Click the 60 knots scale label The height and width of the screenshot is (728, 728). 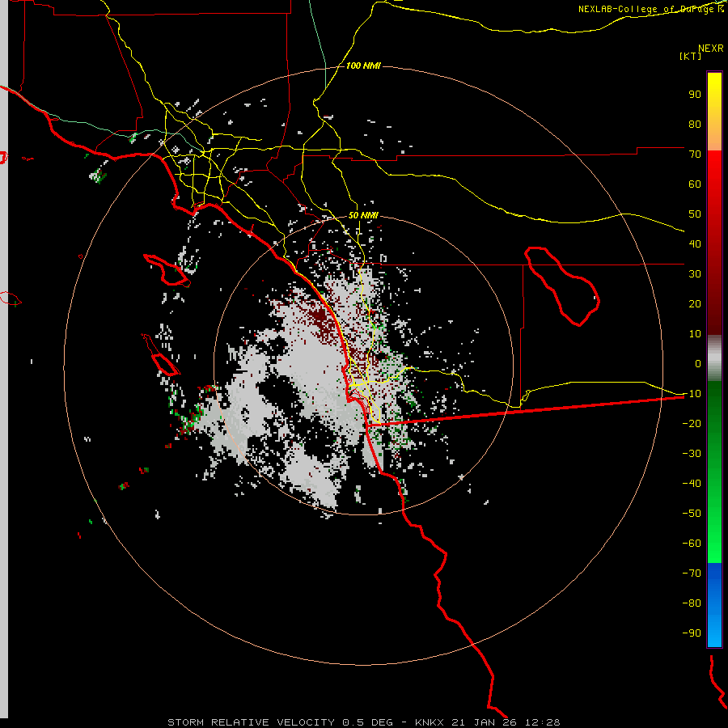click(x=695, y=184)
